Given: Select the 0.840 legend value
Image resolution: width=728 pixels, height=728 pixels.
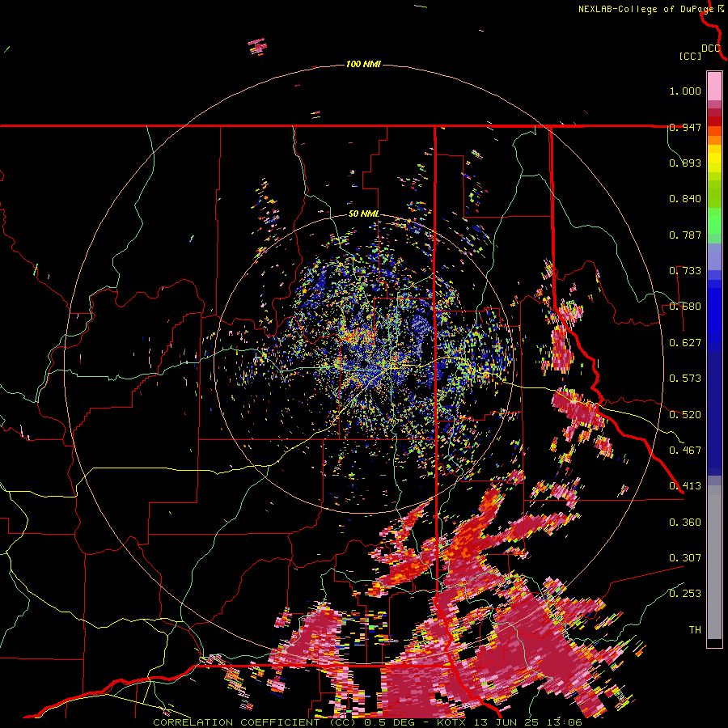Looking at the screenshot, I should coord(685,199).
